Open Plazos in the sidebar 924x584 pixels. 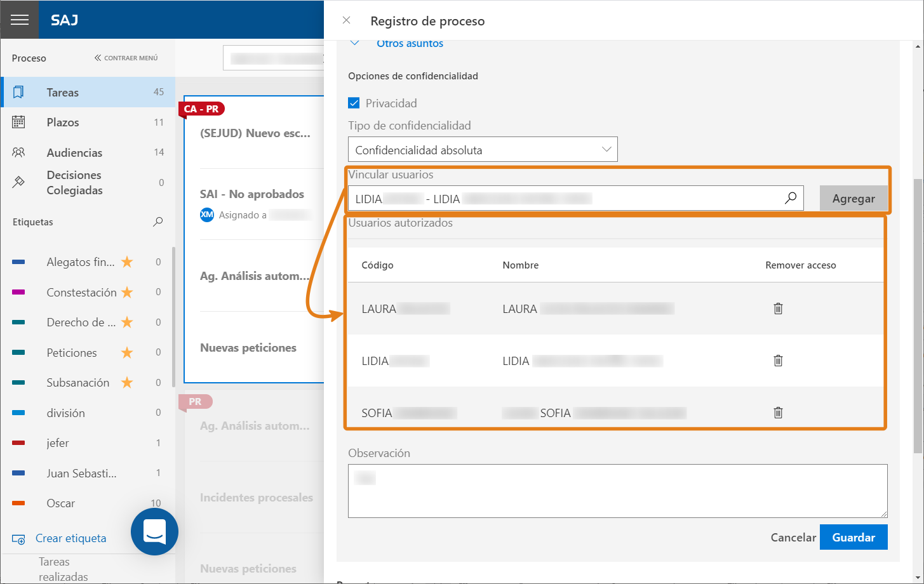pos(87,122)
